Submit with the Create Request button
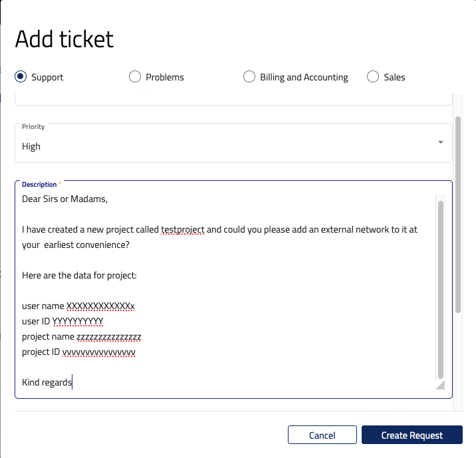This screenshot has width=476, height=458. [412, 435]
